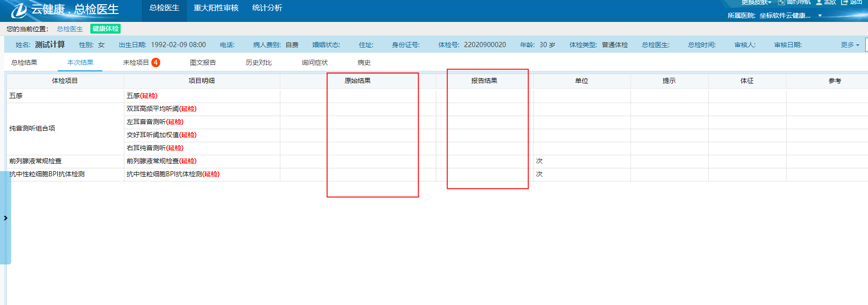Click the exam number 22020900020
Image resolution: width=868 pixels, height=305 pixels.
pos(485,45)
